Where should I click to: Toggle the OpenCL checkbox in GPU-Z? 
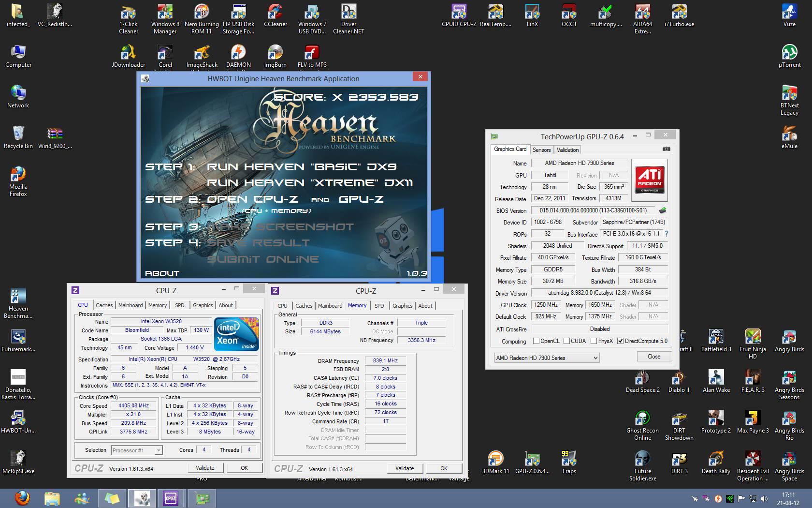coord(536,341)
